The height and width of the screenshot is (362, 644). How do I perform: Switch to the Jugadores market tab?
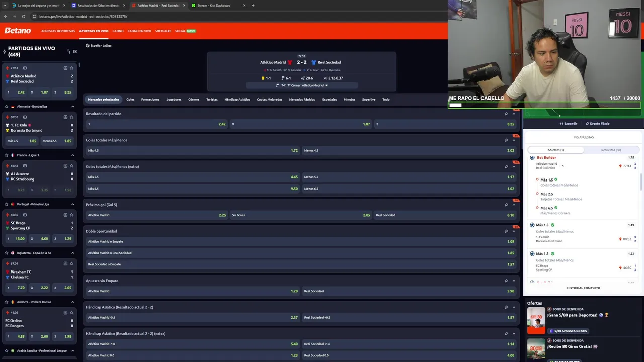(174, 99)
